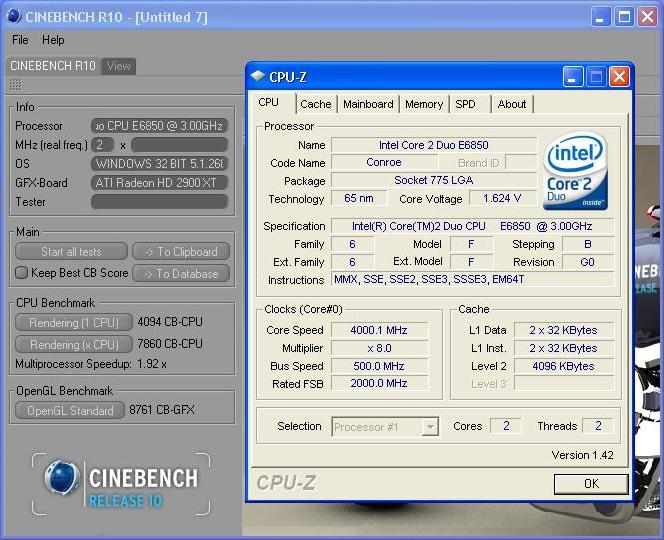Click the L1 Data value 2 x 32 KBytes
Screen dimensions: 664x540
point(564,330)
